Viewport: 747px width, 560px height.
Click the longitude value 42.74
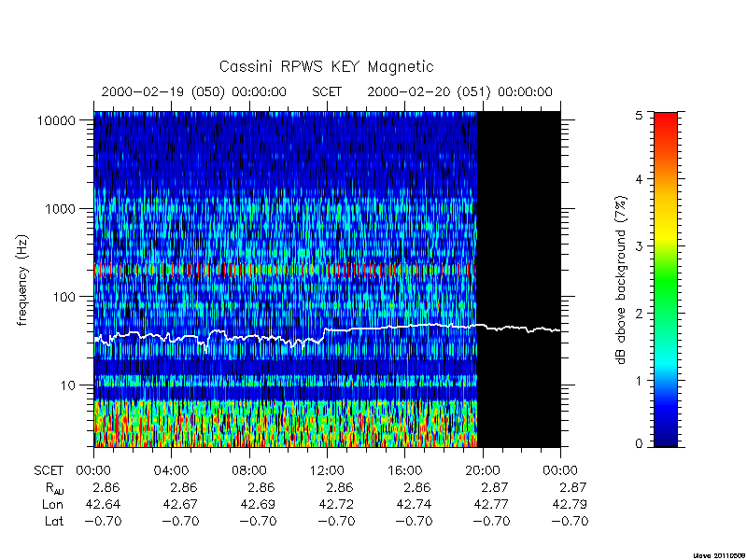coord(414,504)
